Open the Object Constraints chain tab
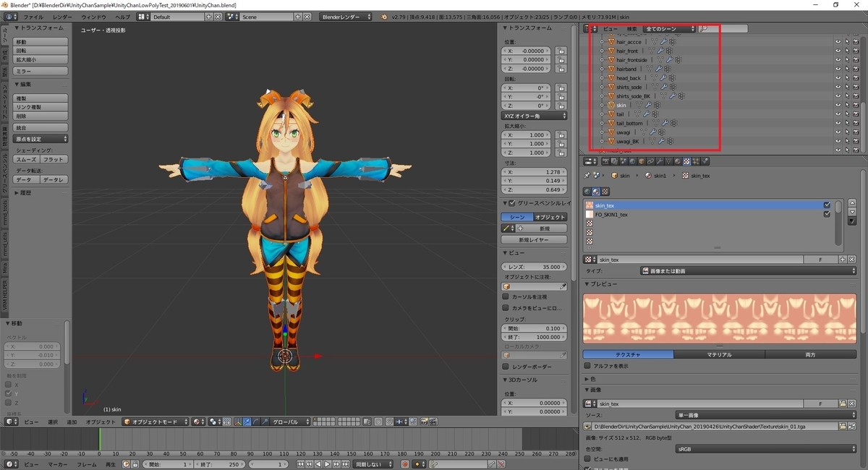The image size is (868, 470). (650, 161)
